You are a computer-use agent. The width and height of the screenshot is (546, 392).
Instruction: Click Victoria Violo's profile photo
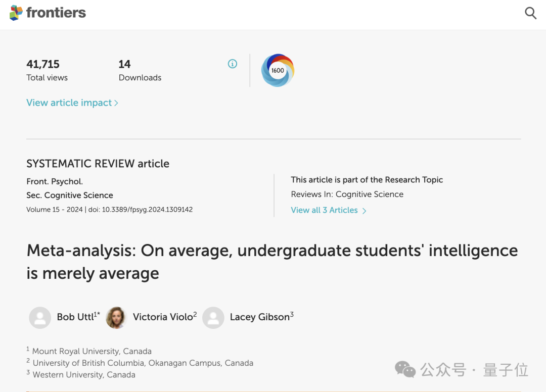[x=116, y=318]
